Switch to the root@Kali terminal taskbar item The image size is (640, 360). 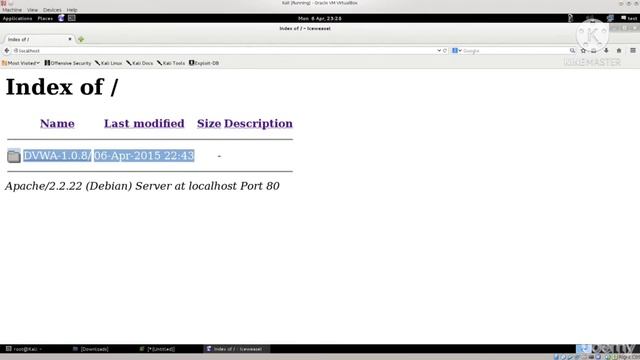(24, 349)
